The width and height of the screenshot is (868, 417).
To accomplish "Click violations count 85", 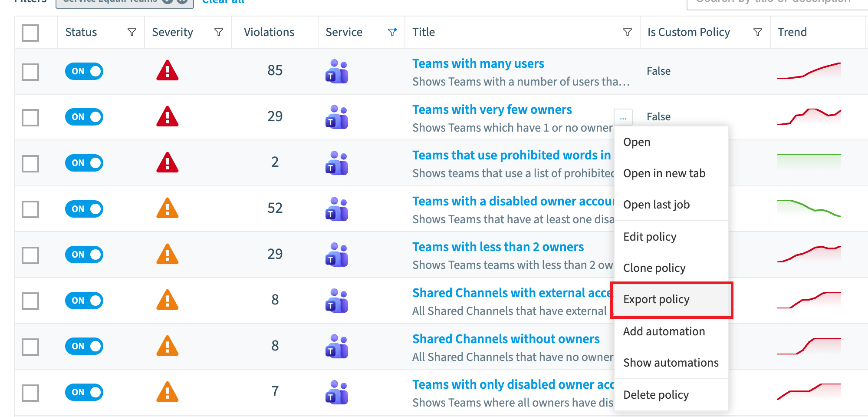I will (275, 70).
